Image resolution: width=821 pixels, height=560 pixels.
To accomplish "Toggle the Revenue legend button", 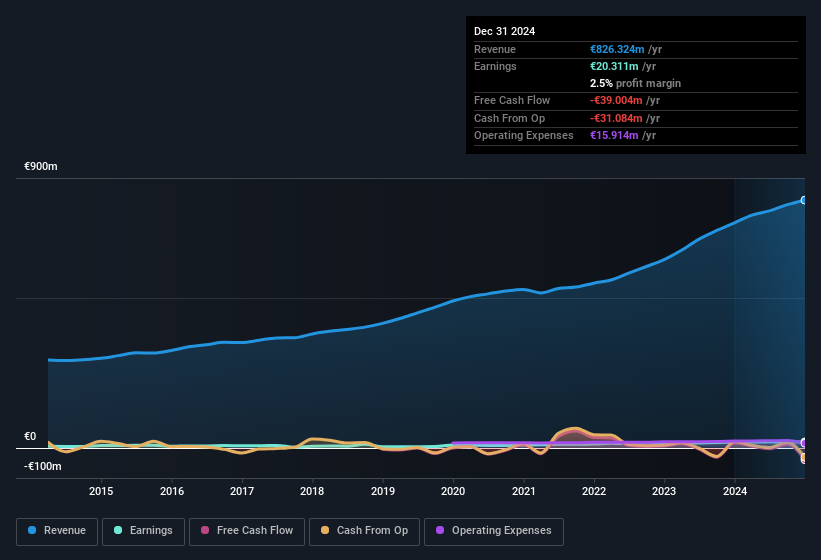I will 57,531.
